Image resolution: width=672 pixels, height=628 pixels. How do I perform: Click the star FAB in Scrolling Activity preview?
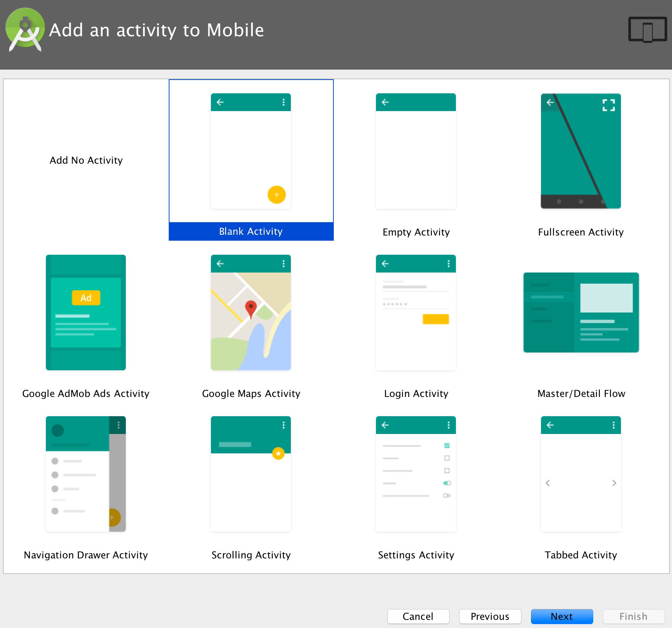coord(278,454)
